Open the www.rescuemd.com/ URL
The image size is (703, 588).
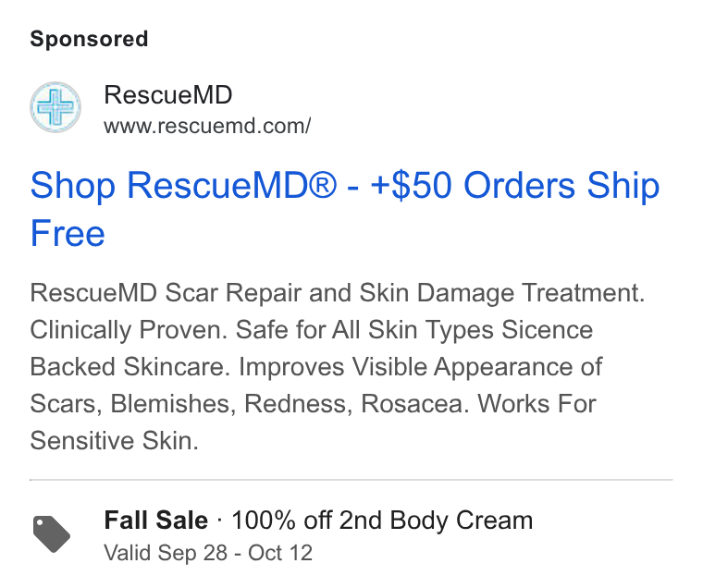tap(207, 126)
